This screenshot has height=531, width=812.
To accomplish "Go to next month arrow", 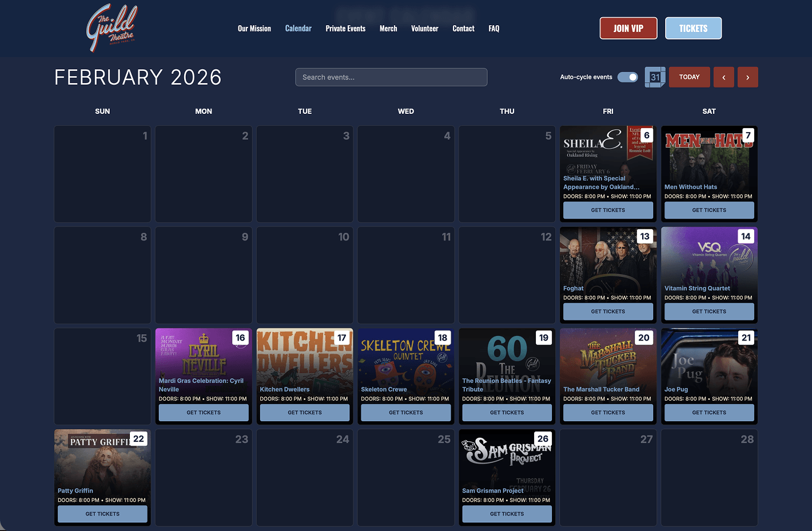I will coord(747,77).
